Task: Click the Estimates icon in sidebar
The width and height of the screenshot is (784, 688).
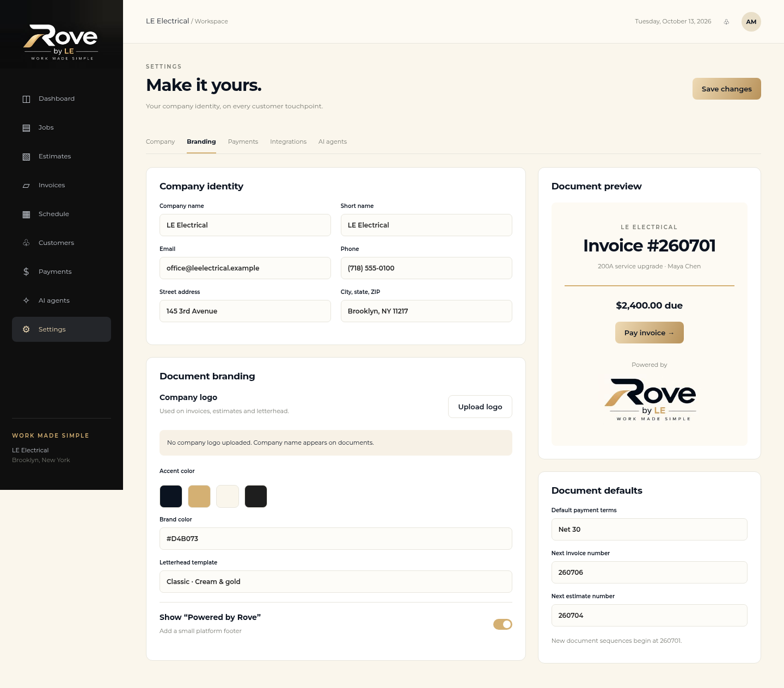Action: pos(26,157)
